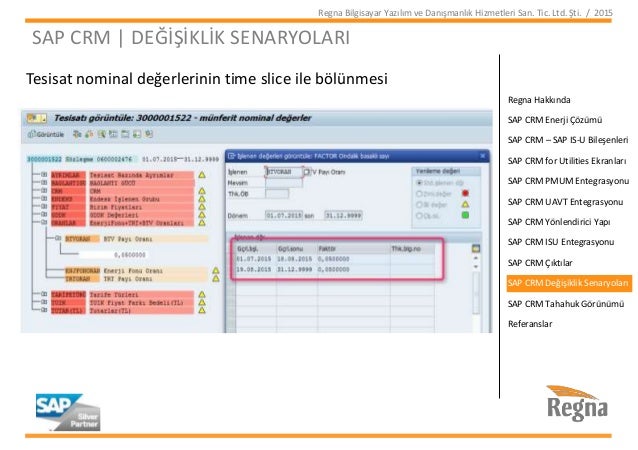Collapse the ORANLAR tree node
Viewport: 638px width, 450px height.
(x=44, y=223)
